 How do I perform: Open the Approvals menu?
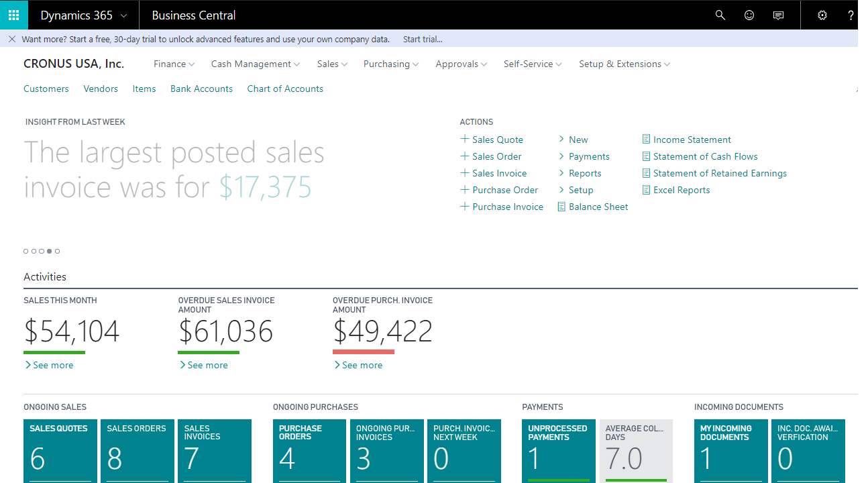pyautogui.click(x=462, y=64)
